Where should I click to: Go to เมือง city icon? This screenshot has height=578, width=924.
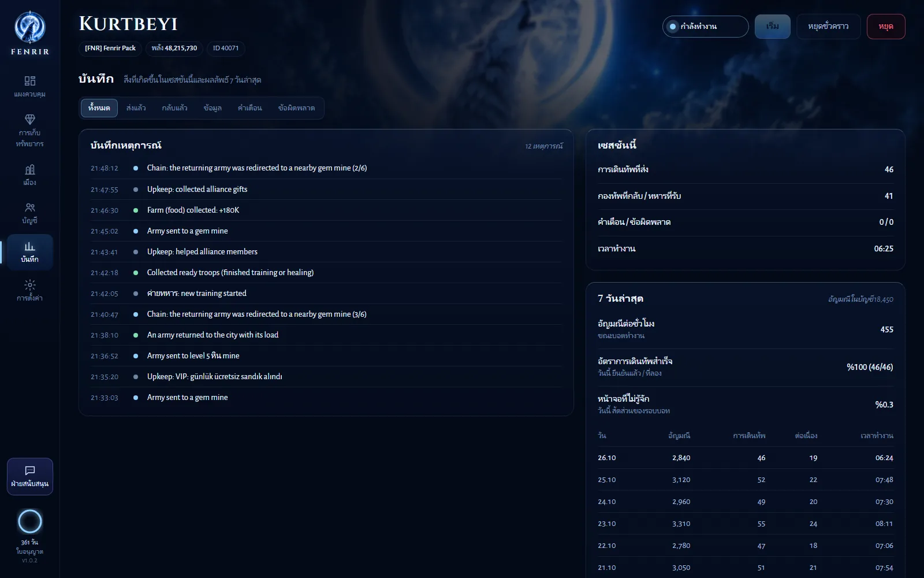point(29,175)
